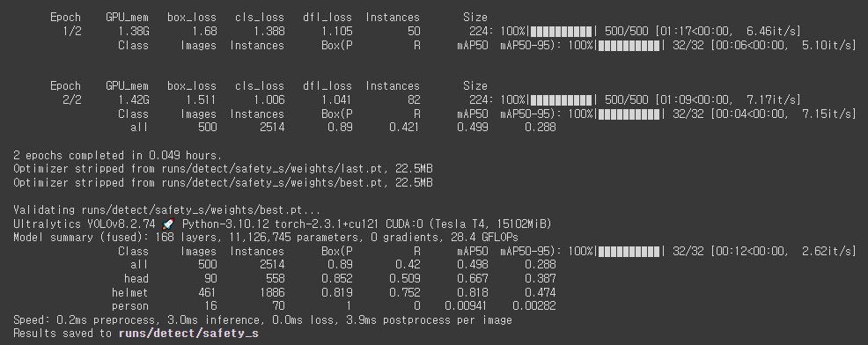Select 'Ultralytics YOLOv8.2.74' text
Image resolution: width=868 pixels, height=345 pixels.
click(x=85, y=224)
